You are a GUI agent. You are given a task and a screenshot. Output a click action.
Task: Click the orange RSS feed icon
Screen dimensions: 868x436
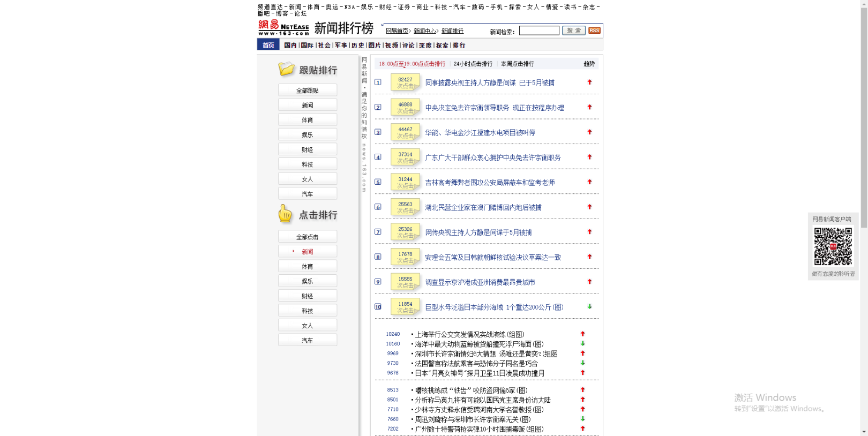click(x=594, y=31)
